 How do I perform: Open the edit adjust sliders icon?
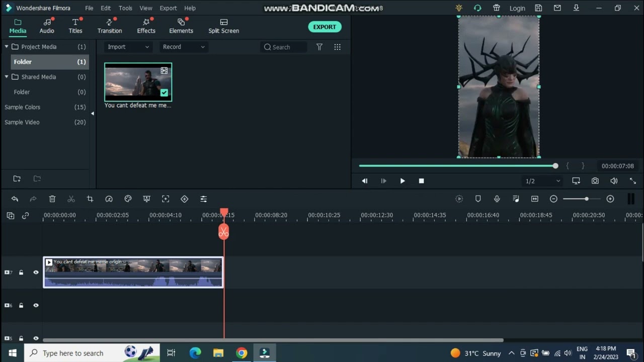(203, 199)
